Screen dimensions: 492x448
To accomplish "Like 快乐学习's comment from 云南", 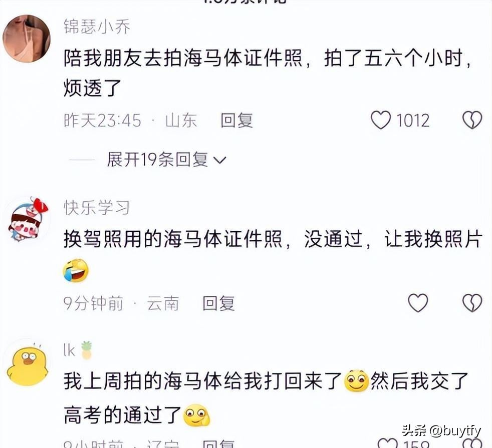I will pyautogui.click(x=418, y=303).
